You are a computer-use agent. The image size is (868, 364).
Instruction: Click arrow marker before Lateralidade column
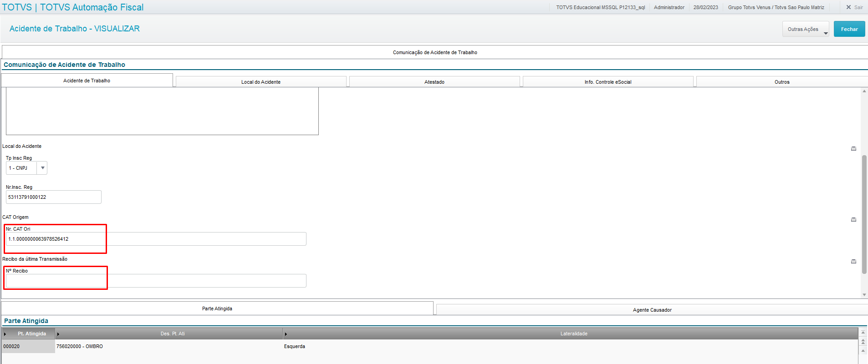pyautogui.click(x=286, y=334)
